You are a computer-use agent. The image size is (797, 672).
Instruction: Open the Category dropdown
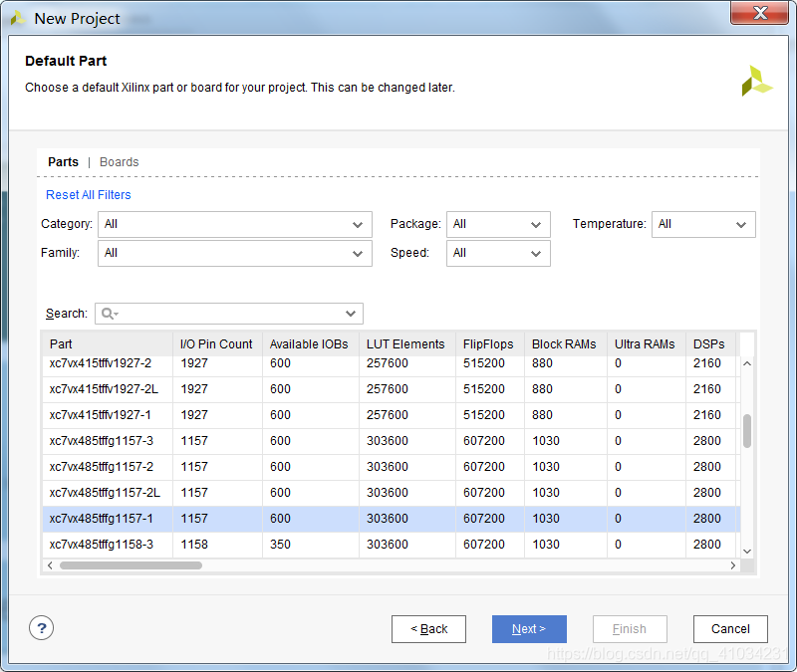tap(234, 225)
